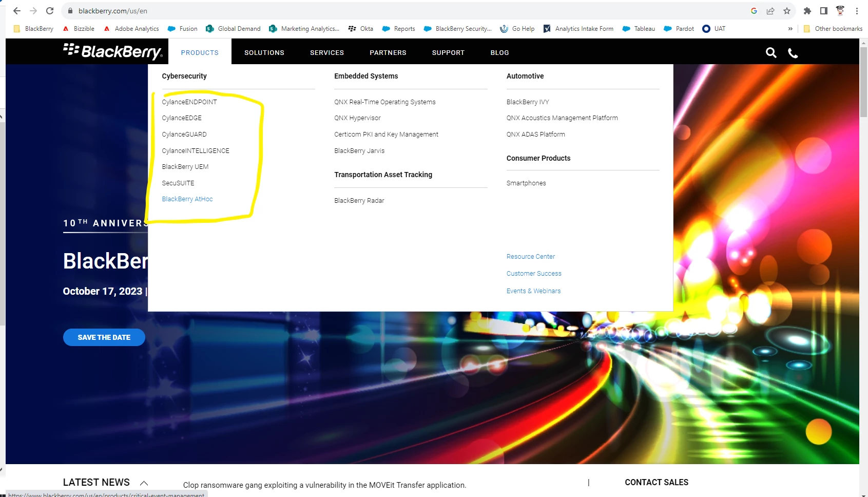The height and width of the screenshot is (497, 868).
Task: Open BlackBerry AtHoc link
Action: coord(187,199)
